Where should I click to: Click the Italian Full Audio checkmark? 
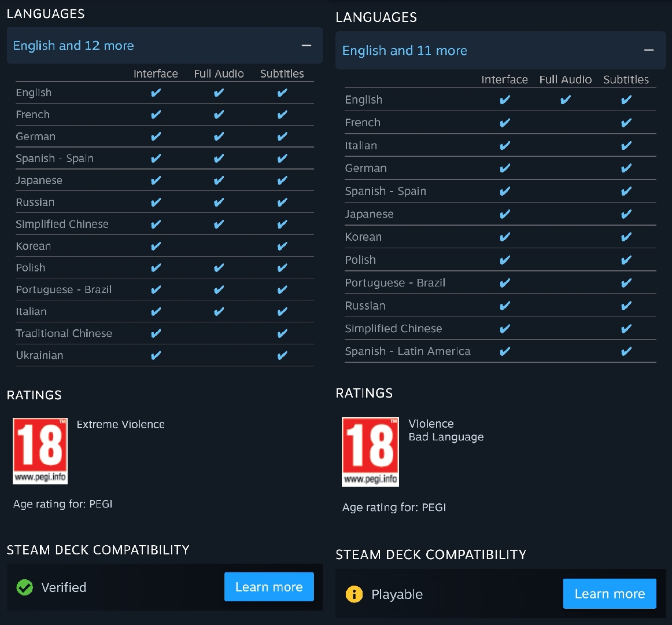(x=219, y=311)
